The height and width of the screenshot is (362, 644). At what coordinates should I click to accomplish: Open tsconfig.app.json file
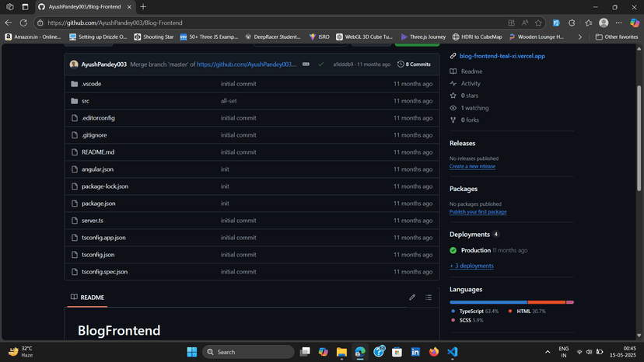click(103, 238)
